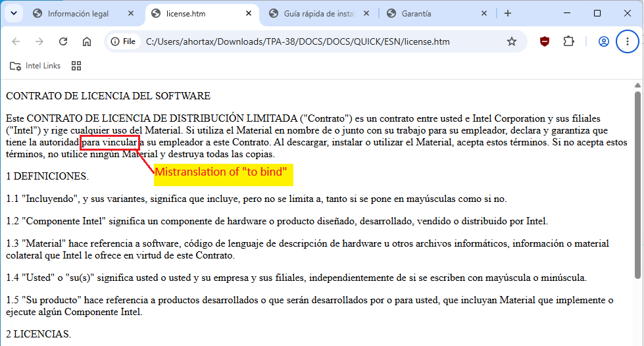This screenshot has width=644, height=346.
Task: Open a new tab with plus button
Action: 508,14
